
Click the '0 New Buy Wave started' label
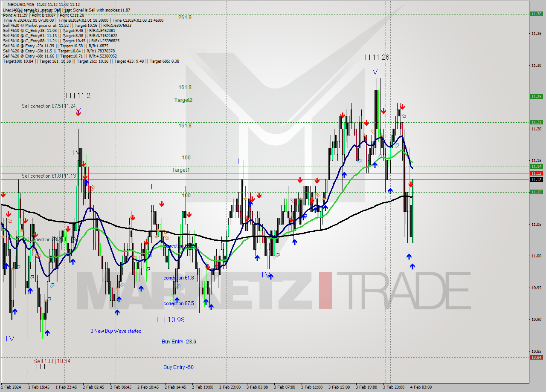(x=116, y=331)
